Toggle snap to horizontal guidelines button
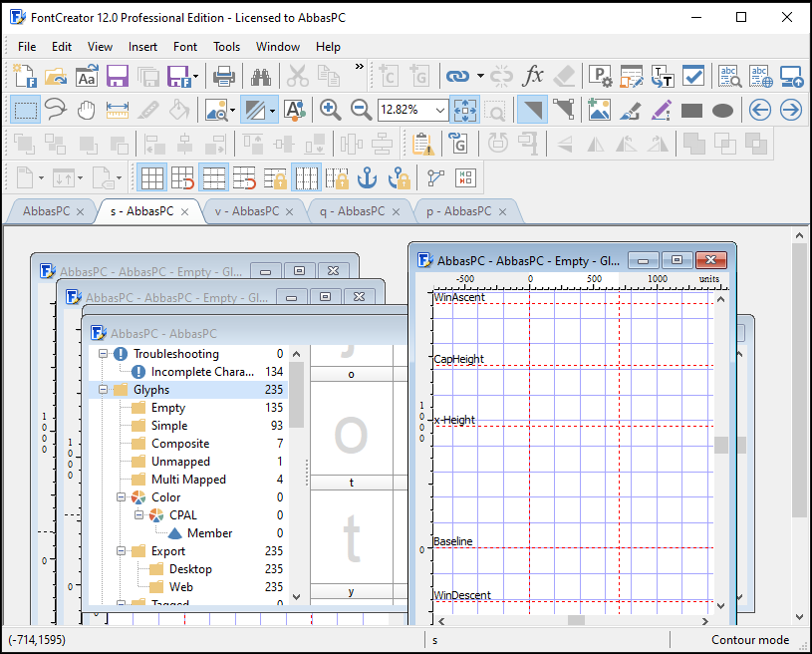This screenshot has width=812, height=654. click(x=244, y=177)
